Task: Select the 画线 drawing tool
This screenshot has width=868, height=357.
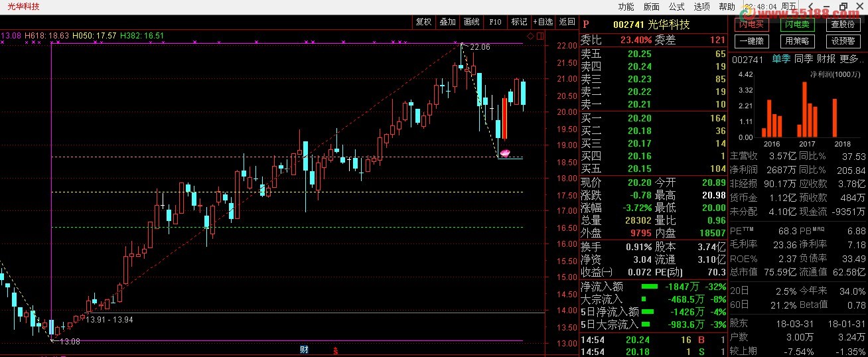Action: coord(471,22)
